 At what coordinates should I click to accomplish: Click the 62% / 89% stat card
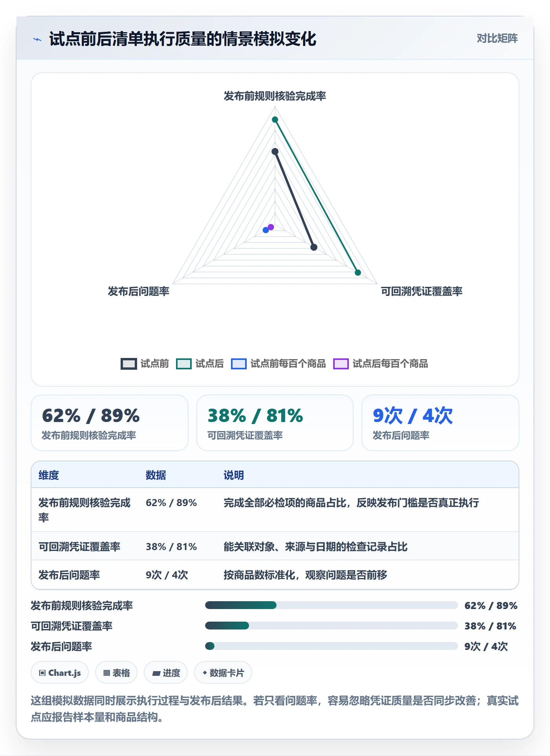tap(110, 423)
